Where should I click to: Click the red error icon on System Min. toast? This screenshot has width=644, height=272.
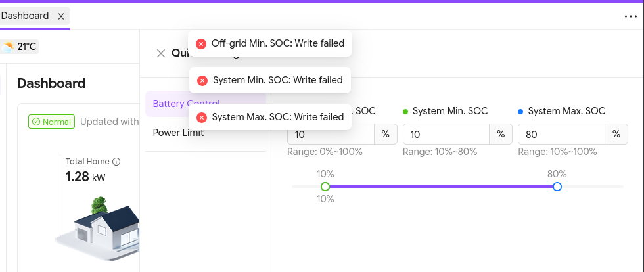click(x=202, y=81)
